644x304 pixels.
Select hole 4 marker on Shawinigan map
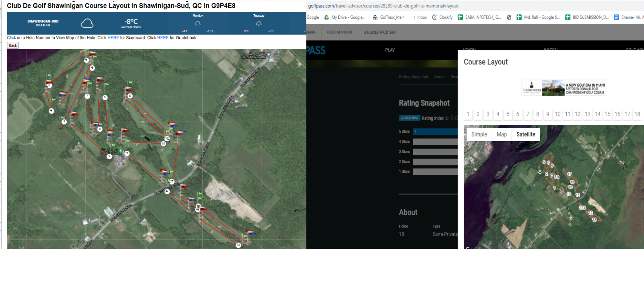click(51, 111)
